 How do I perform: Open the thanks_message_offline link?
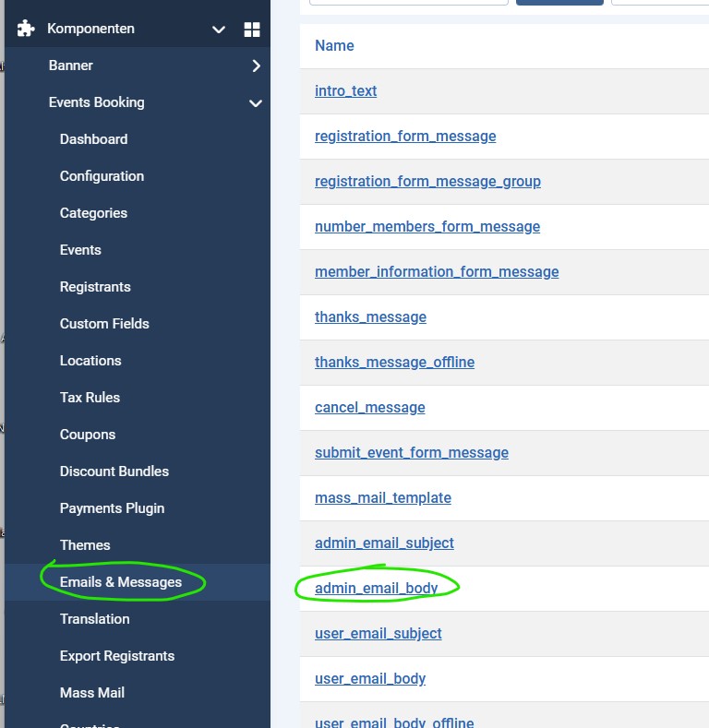pos(394,362)
